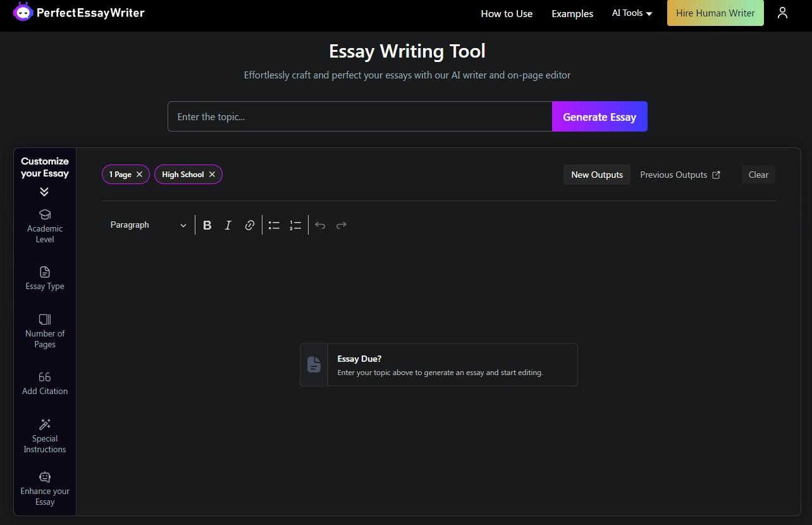Click the external link icon beside Previous Outputs
812x525 pixels.
point(716,175)
